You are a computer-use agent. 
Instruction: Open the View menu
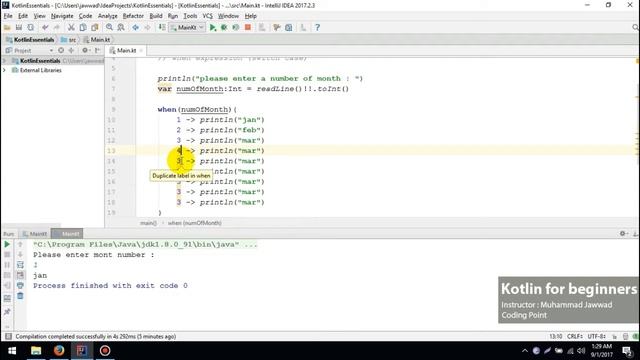pyautogui.click(x=39, y=16)
